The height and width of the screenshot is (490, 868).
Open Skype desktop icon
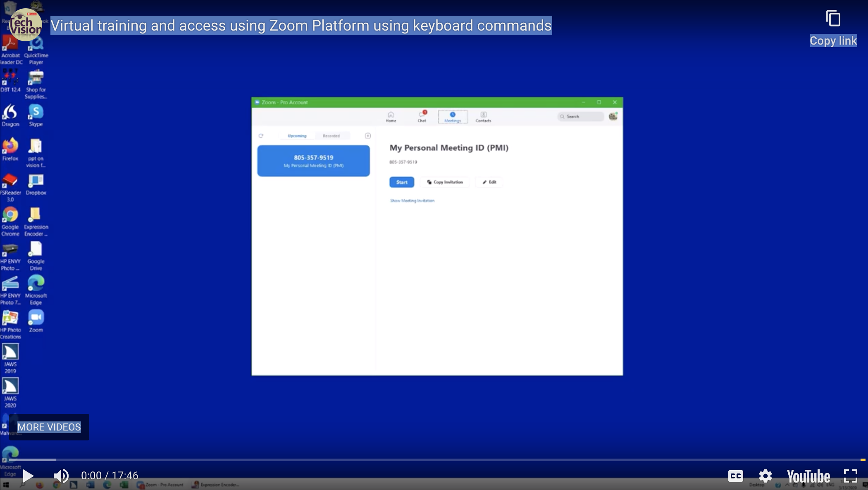tap(36, 115)
